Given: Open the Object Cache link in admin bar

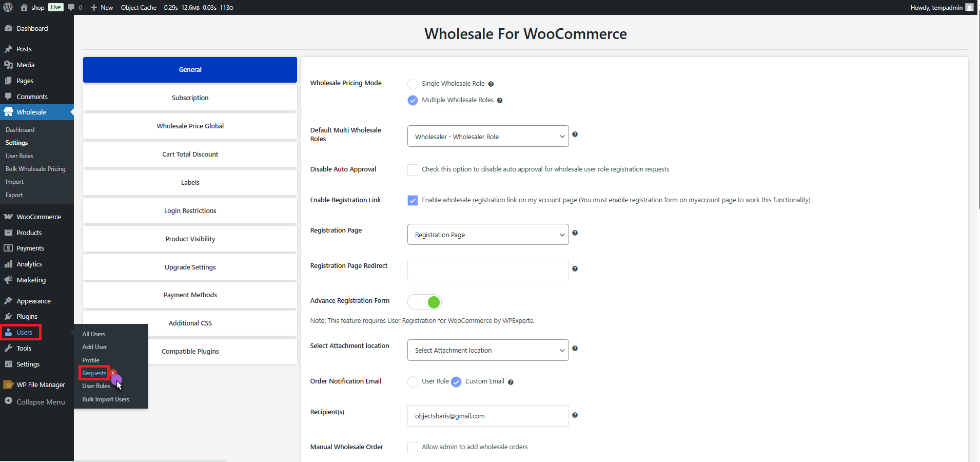Looking at the screenshot, I should point(139,7).
